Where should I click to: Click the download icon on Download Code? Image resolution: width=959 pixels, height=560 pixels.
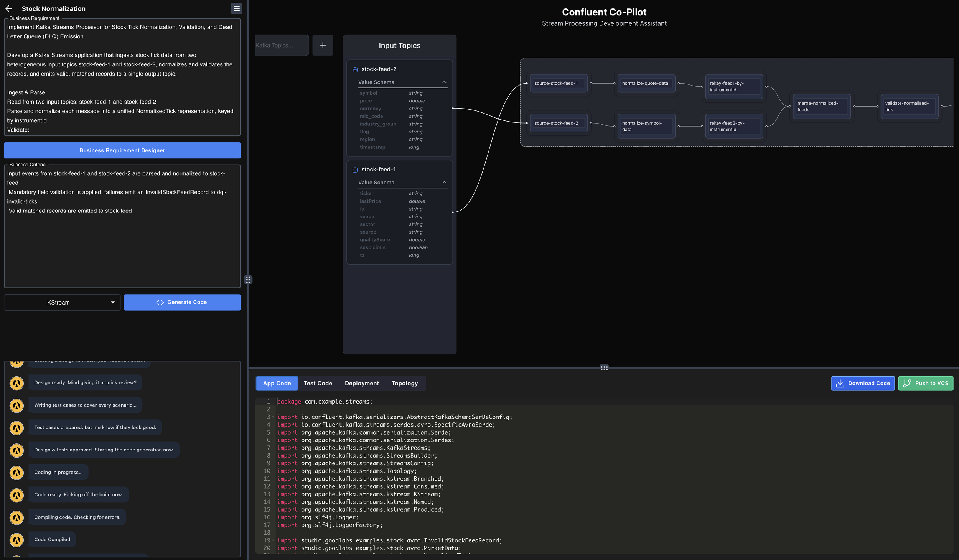click(840, 383)
